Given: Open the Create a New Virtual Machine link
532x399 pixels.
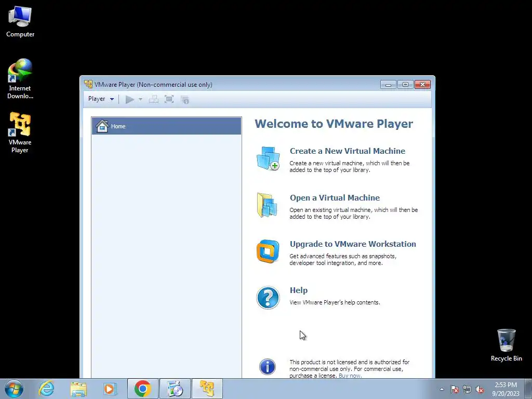Looking at the screenshot, I should click(x=348, y=151).
